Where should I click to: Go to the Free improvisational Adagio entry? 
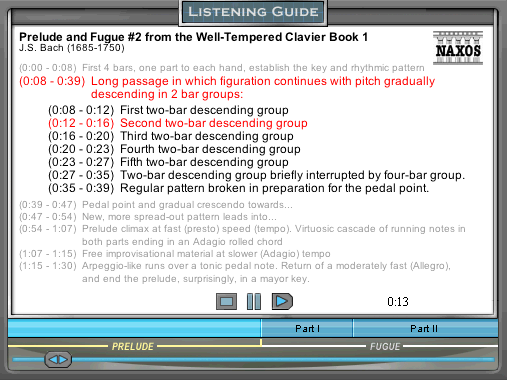pyautogui.click(x=175, y=254)
